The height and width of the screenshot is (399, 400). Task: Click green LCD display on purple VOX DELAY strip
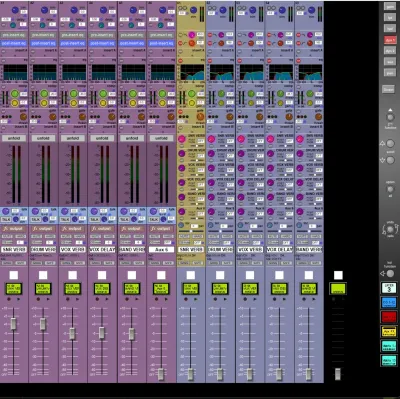point(102,288)
